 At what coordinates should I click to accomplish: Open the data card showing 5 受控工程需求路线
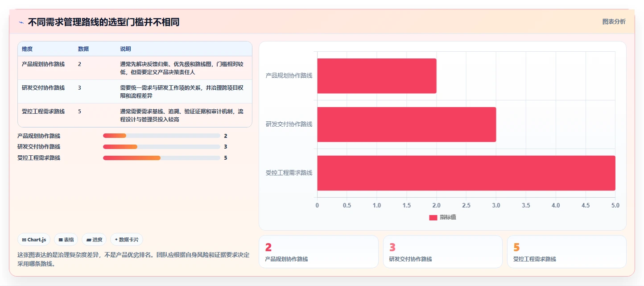click(x=567, y=252)
